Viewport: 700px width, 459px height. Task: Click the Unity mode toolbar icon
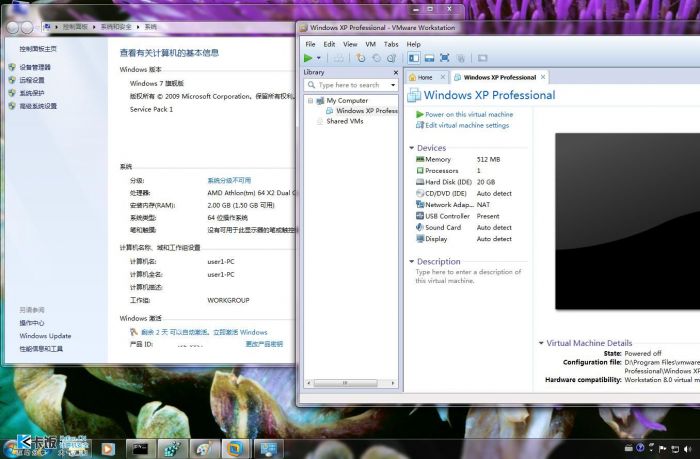460,58
